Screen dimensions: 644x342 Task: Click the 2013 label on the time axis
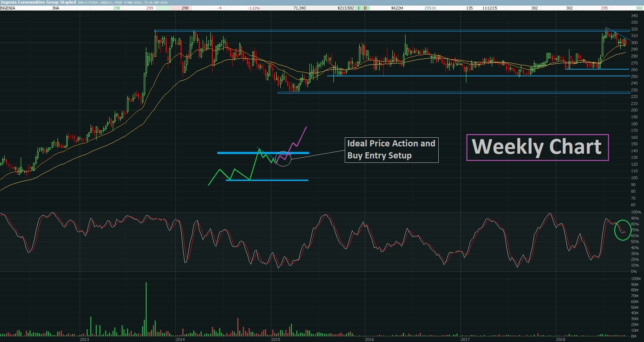(x=84, y=339)
